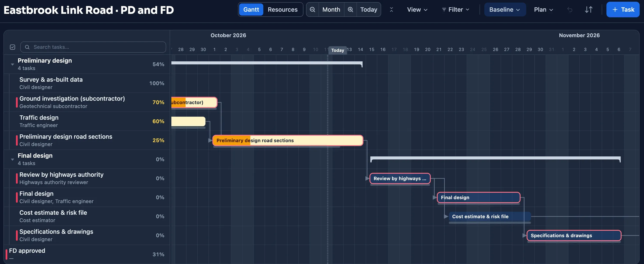
Task: Click the 25% progress value
Action: 158,140
